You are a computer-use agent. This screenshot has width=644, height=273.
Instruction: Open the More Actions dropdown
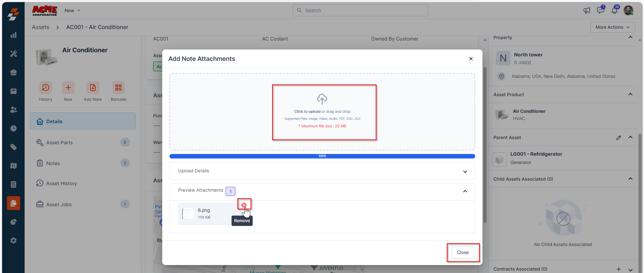point(613,27)
